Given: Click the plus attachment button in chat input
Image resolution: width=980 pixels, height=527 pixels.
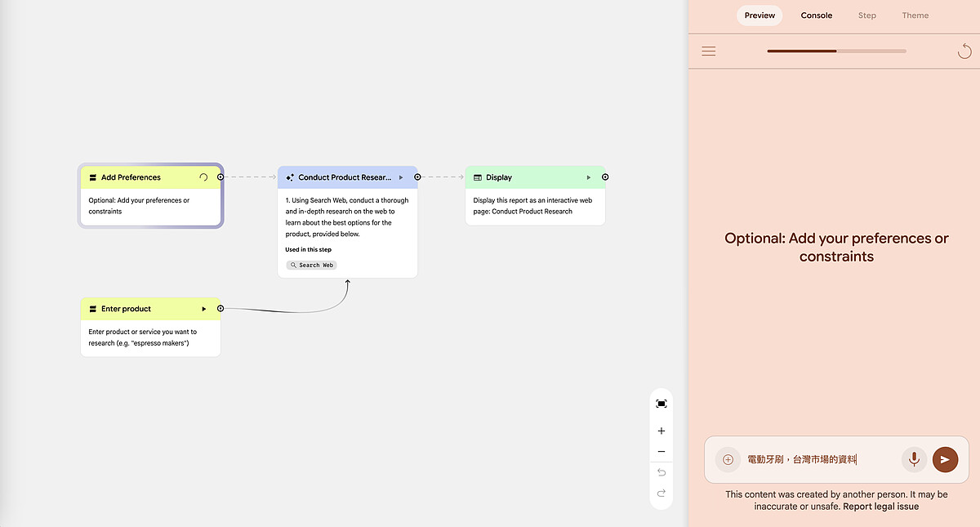Looking at the screenshot, I should pyautogui.click(x=728, y=459).
